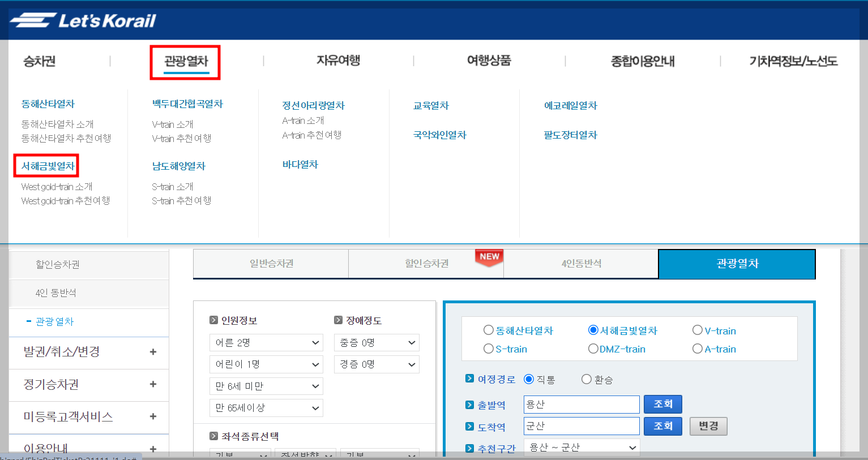The width and height of the screenshot is (868, 460).
Task: Select the S-train radio button
Action: click(489, 349)
